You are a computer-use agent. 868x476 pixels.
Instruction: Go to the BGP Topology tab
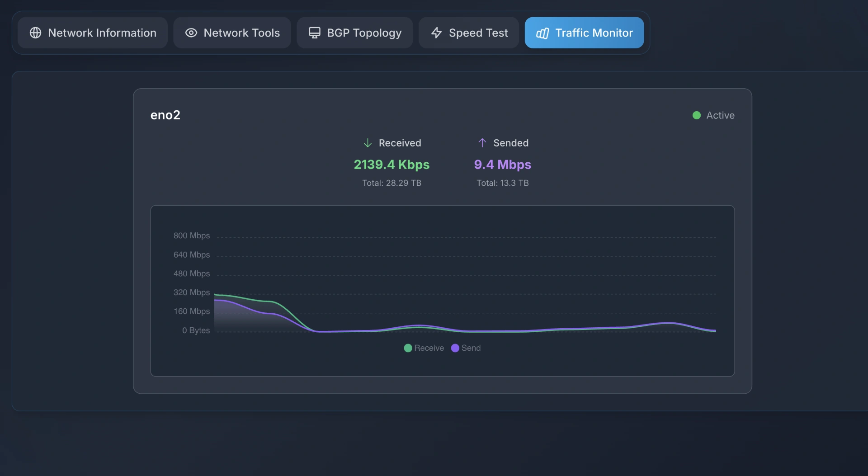364,33
